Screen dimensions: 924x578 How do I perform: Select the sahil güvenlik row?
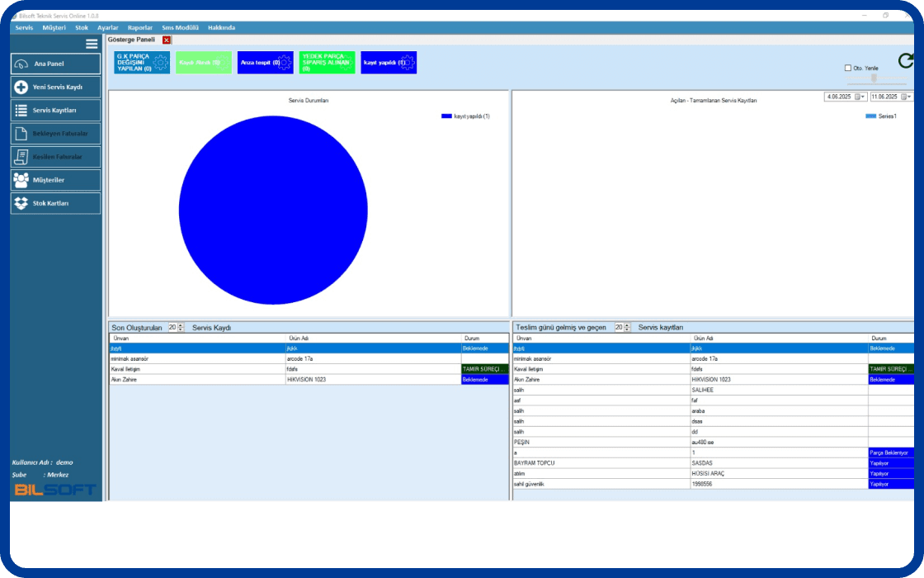pyautogui.click(x=713, y=484)
